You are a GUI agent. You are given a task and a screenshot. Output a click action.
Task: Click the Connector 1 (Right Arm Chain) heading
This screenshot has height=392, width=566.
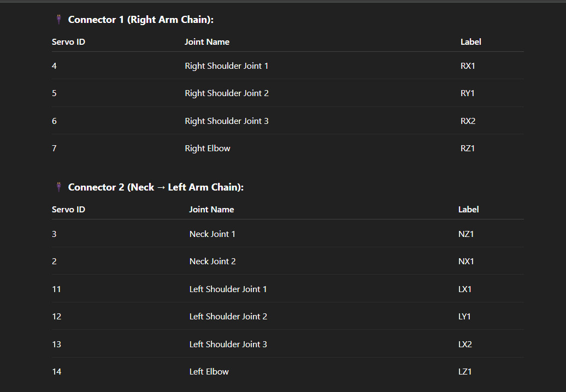point(140,20)
